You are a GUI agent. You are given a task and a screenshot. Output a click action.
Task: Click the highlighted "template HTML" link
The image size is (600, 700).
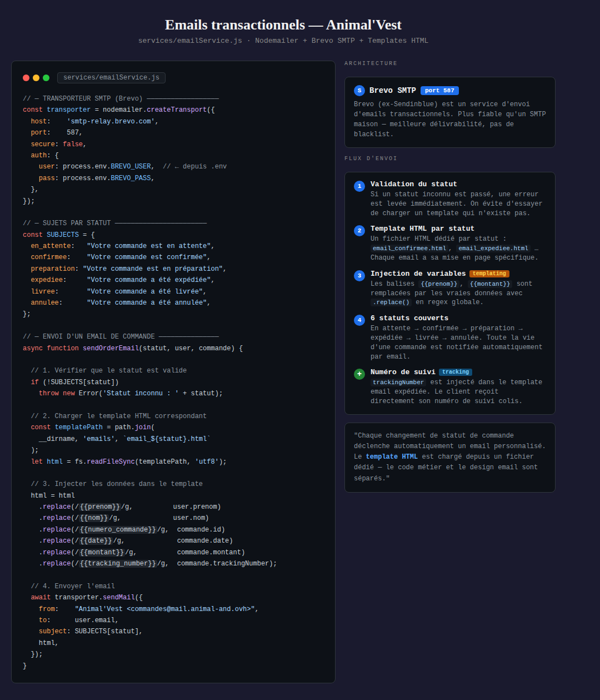tap(392, 456)
